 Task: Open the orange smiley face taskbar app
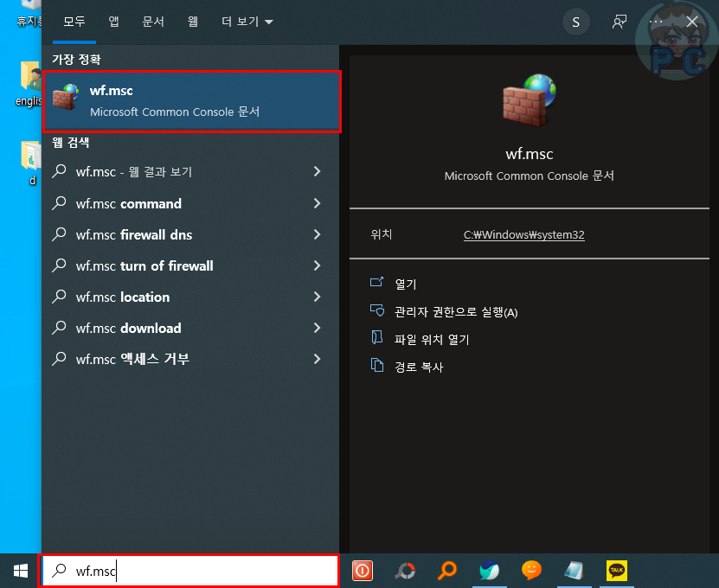pos(531,570)
